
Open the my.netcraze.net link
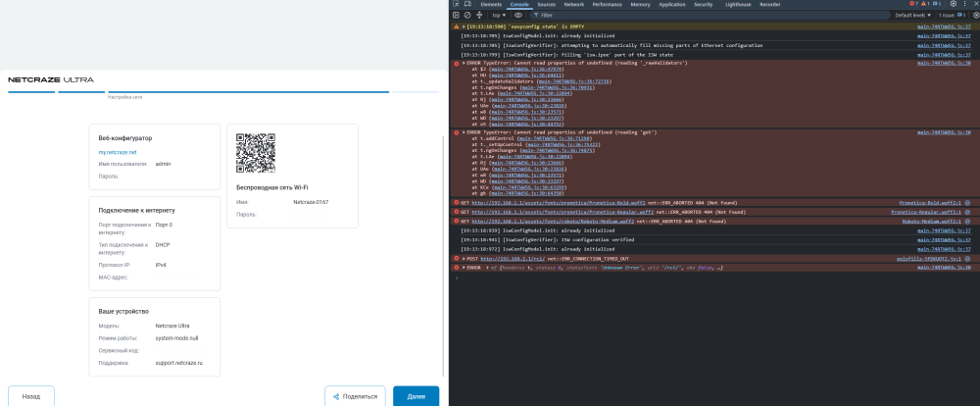click(118, 153)
